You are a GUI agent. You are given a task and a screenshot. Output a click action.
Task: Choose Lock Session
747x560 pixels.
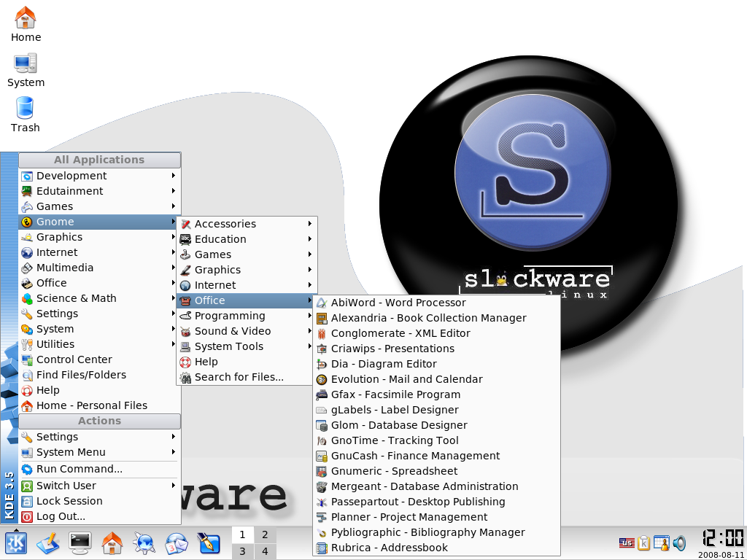point(99,500)
